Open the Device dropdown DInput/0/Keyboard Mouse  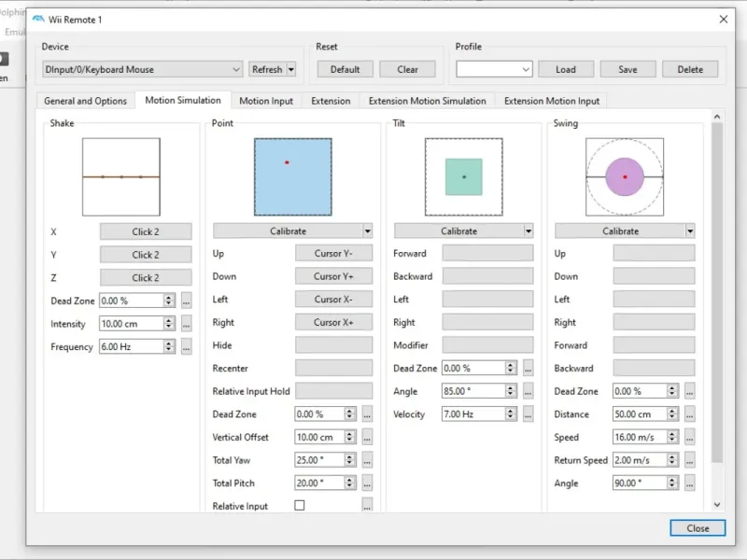143,69
